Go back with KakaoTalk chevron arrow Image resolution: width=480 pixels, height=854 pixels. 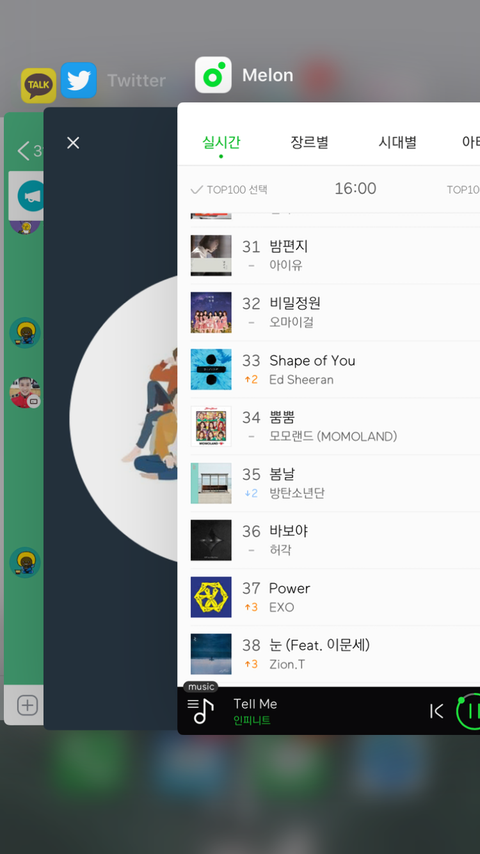coord(23,150)
